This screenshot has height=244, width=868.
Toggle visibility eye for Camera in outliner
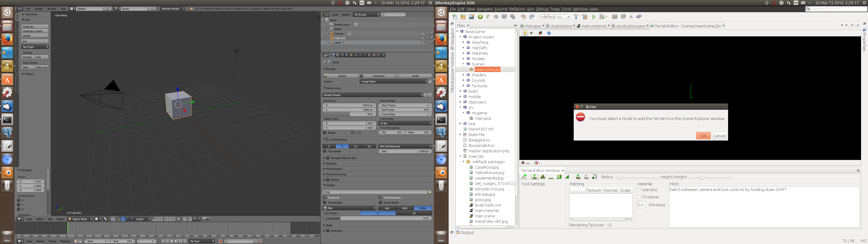click(x=423, y=34)
